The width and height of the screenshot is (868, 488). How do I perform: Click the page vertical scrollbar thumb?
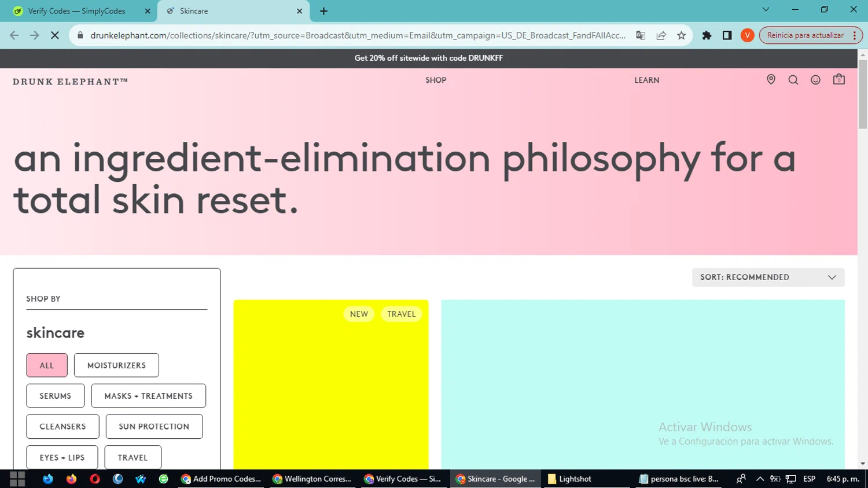pos(862,93)
